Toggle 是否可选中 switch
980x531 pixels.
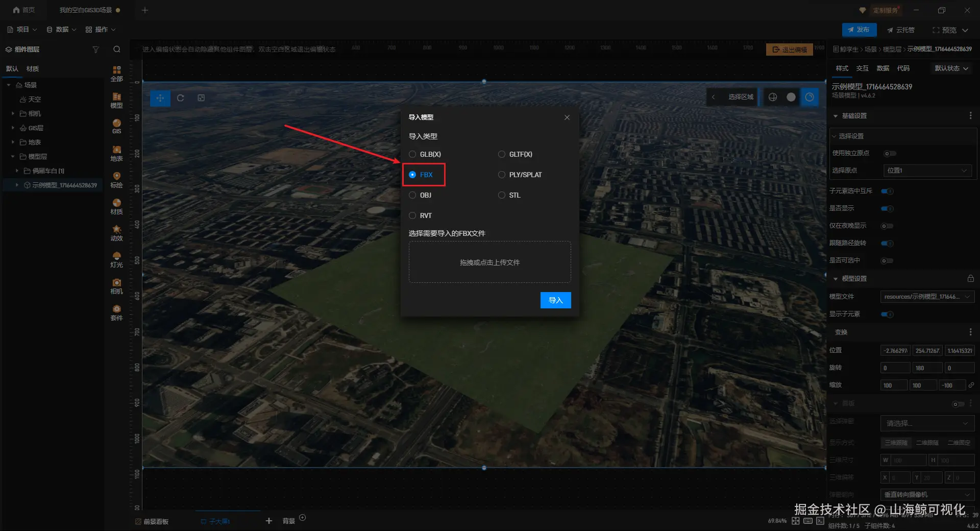pos(888,260)
